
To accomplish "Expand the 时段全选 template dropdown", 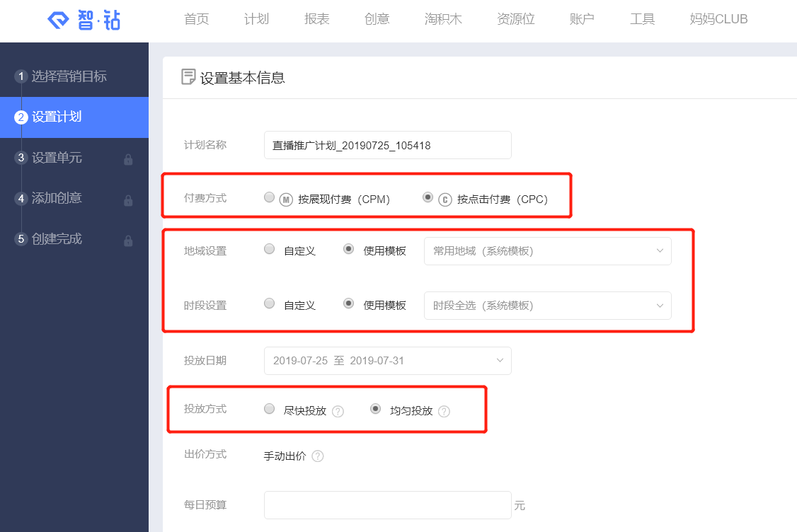I will [x=547, y=306].
